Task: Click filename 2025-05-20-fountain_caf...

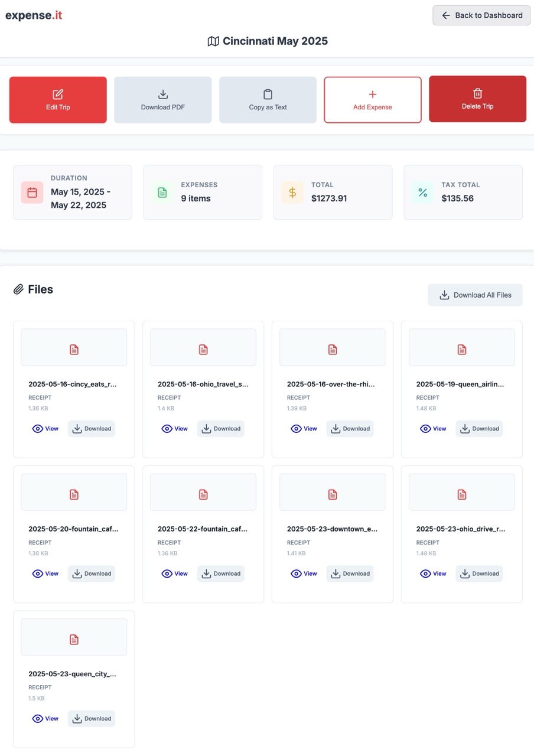Action: (x=73, y=529)
